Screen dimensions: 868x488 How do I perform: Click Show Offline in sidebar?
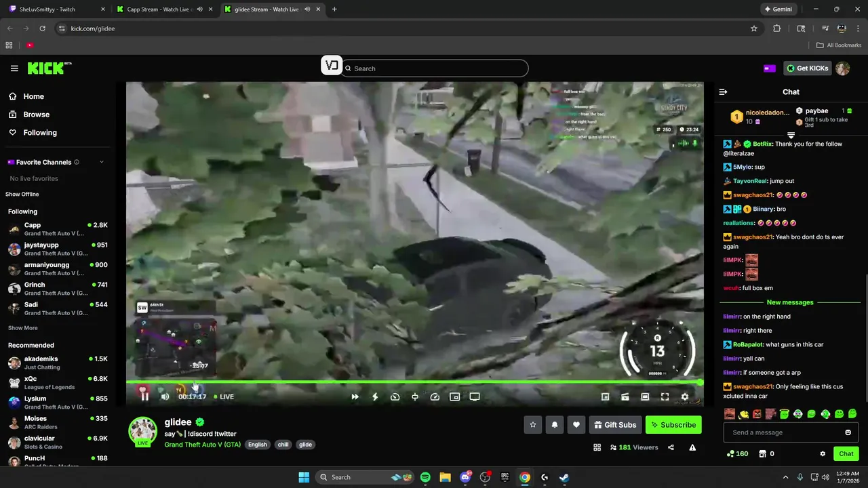(22, 195)
